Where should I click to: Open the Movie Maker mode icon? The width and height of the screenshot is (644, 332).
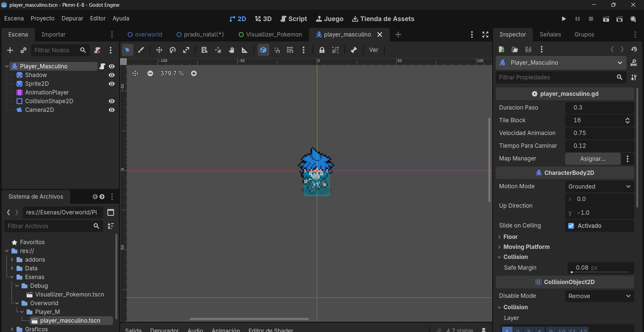(x=633, y=19)
